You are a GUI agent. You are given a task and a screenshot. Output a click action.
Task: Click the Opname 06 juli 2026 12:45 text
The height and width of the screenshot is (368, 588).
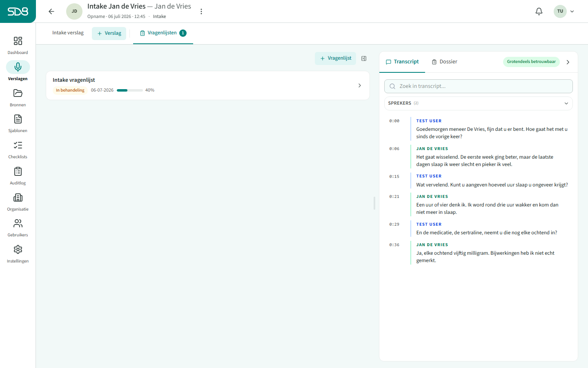pyautogui.click(x=116, y=17)
